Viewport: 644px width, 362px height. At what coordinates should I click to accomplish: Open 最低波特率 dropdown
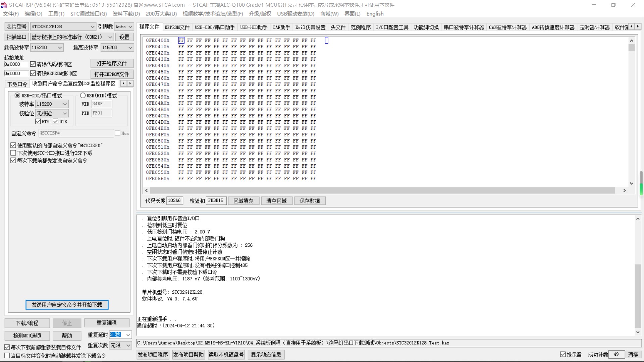(47, 48)
